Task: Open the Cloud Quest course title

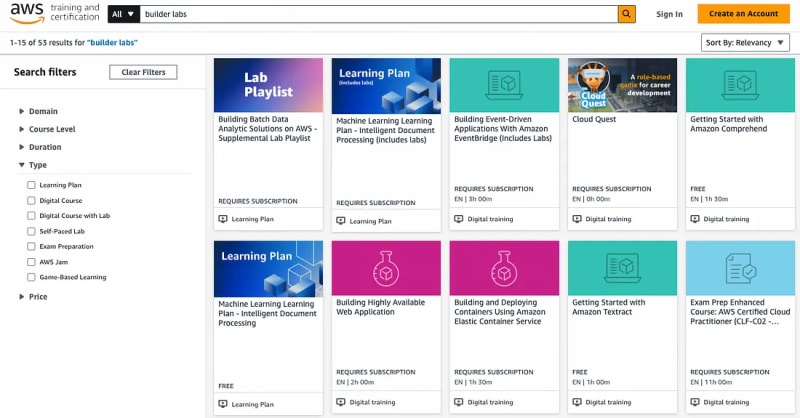Action: click(594, 119)
